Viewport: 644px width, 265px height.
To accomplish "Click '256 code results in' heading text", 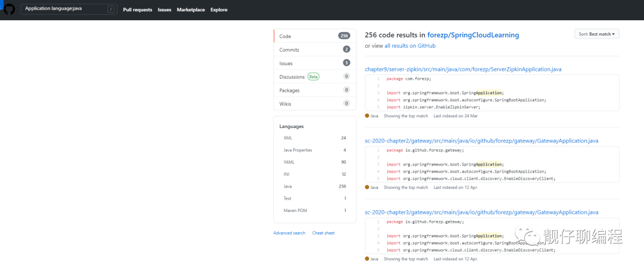I will 395,35.
